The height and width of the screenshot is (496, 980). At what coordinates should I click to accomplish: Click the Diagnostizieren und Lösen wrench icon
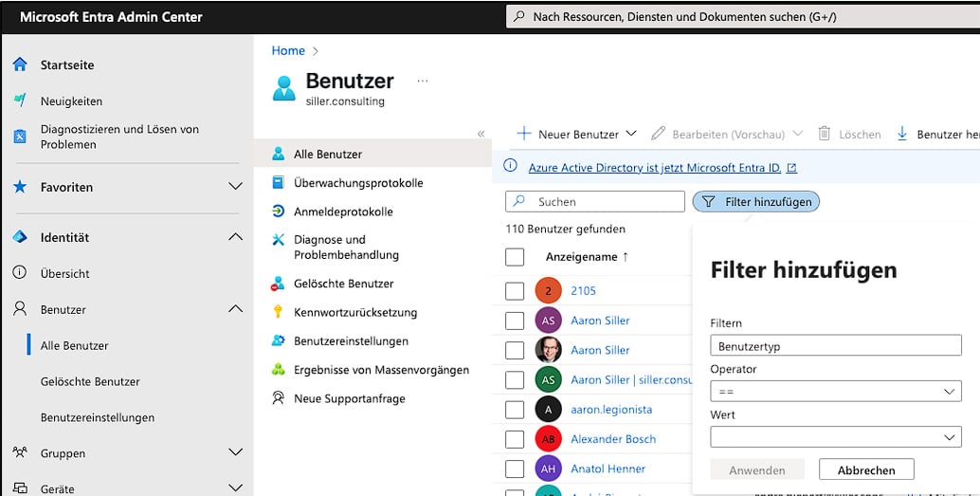point(20,137)
